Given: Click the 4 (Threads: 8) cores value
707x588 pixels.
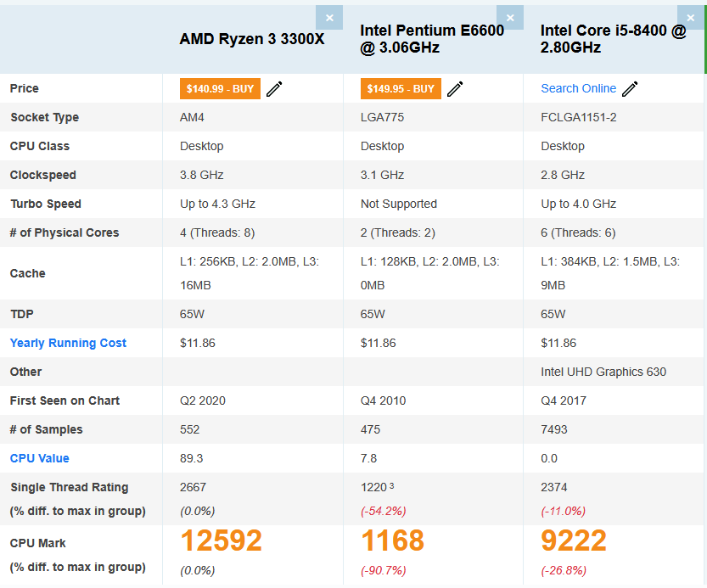Looking at the screenshot, I should coord(217,233).
